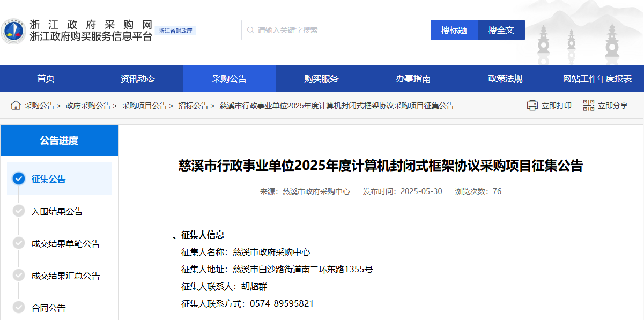Image resolution: width=644 pixels, height=320 pixels.
Task: Click the Zhejiang government procurement site logo
Action: click(x=13, y=31)
